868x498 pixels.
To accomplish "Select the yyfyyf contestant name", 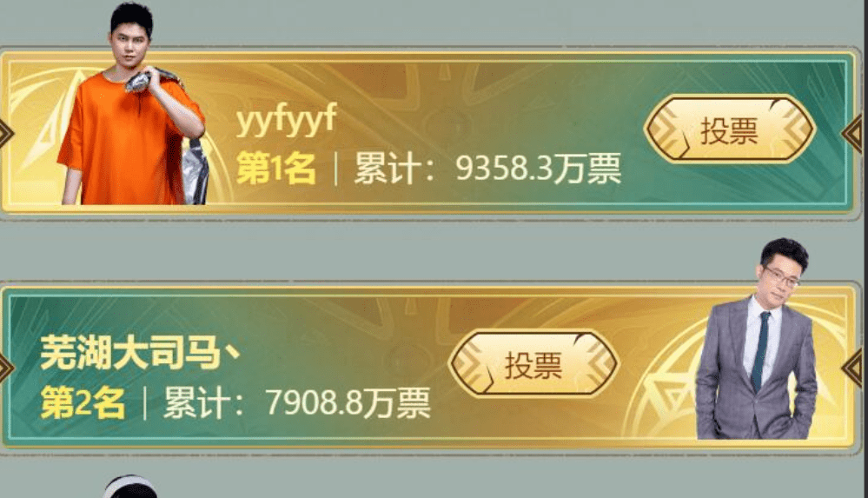I will 286,118.
